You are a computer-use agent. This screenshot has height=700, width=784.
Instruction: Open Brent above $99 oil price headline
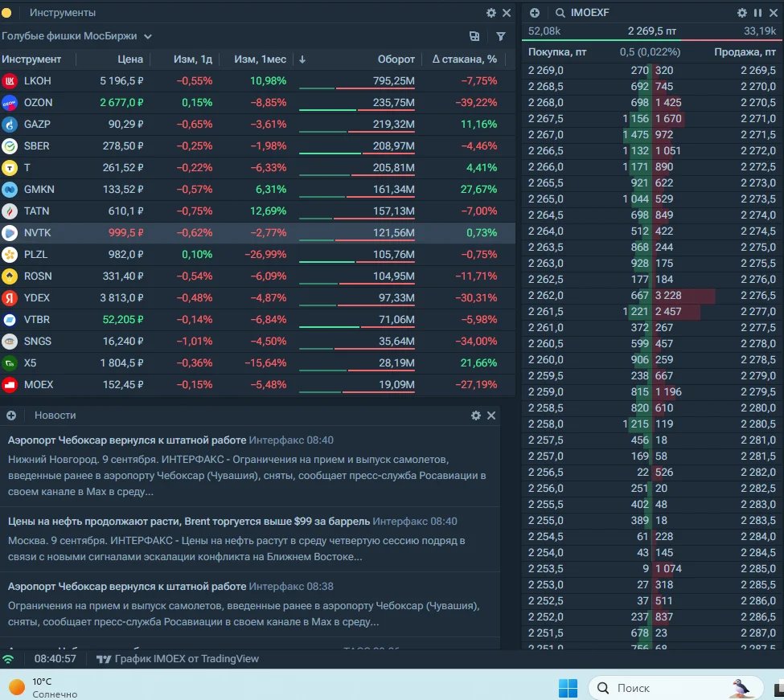189,522
